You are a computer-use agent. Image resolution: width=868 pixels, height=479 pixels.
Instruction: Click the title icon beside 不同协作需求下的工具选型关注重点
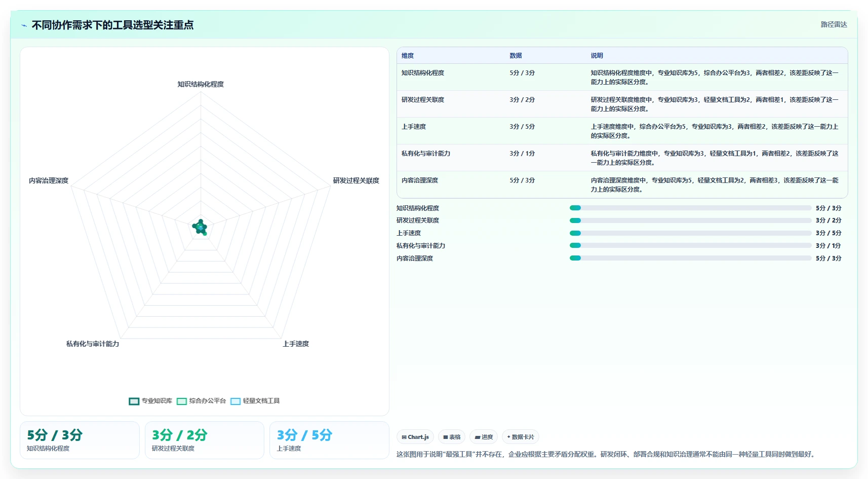coord(24,25)
